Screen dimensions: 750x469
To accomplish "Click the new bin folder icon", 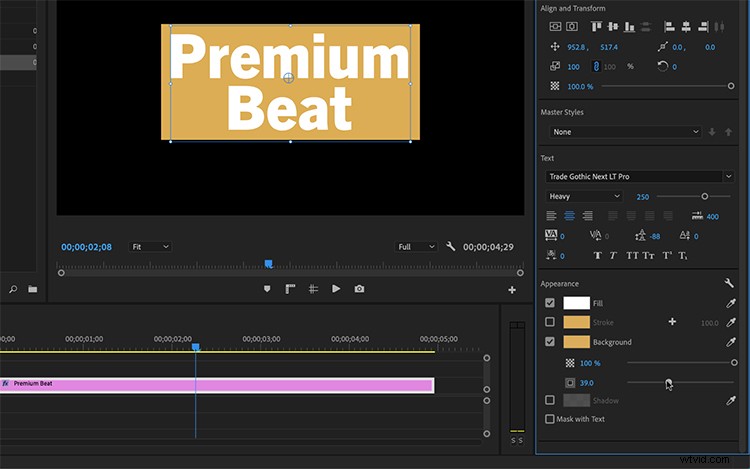I will (x=33, y=289).
